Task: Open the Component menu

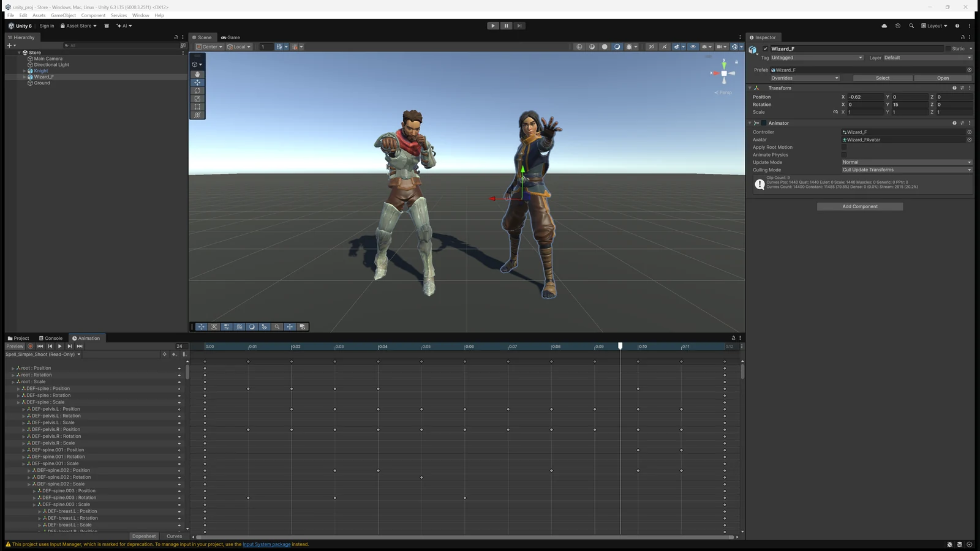Action: 93,15
